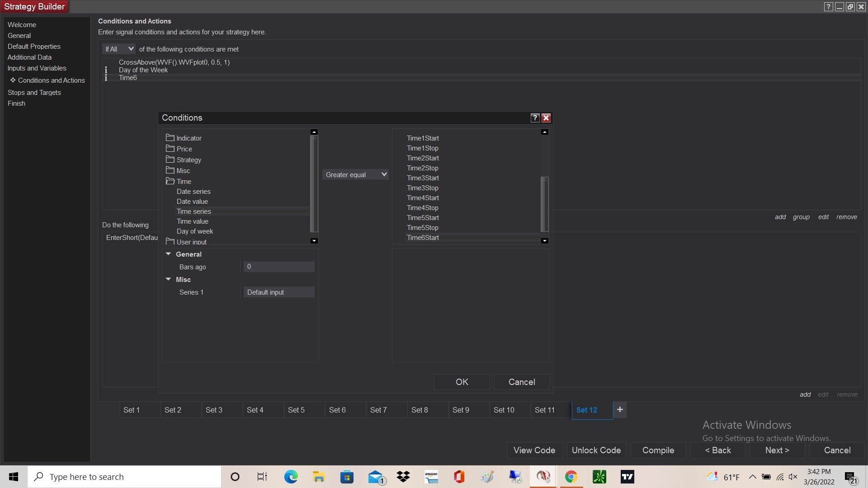868x488 pixels.
Task: Click the Bars ago input field
Action: [278, 267]
